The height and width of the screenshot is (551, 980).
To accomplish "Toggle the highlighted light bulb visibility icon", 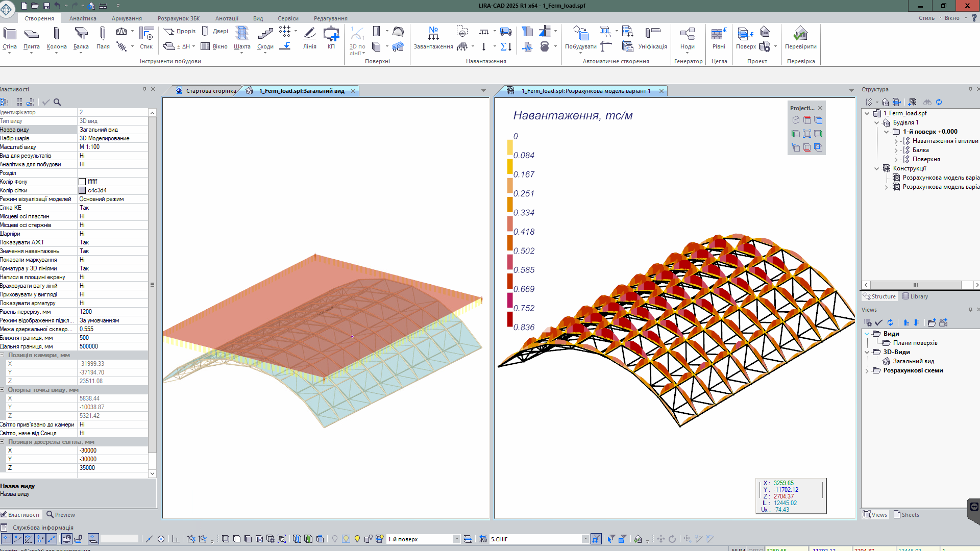I will 346,539.
